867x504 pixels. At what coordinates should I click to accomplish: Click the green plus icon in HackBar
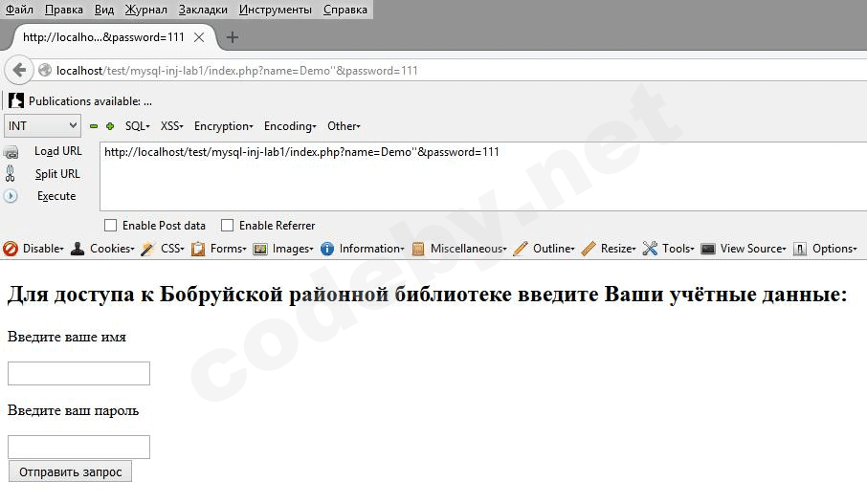[110, 126]
